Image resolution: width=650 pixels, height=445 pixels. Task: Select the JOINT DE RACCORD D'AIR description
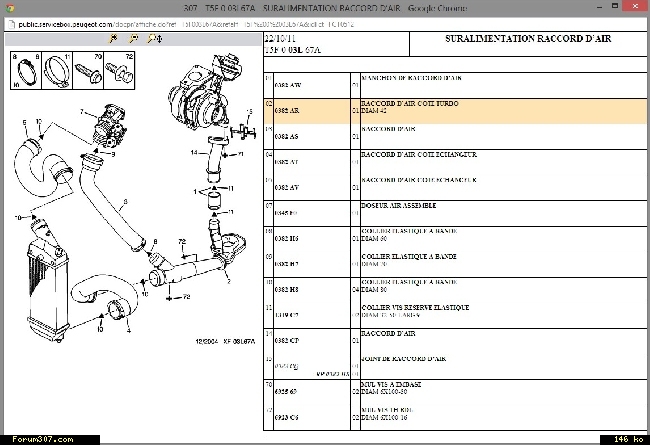click(404, 359)
